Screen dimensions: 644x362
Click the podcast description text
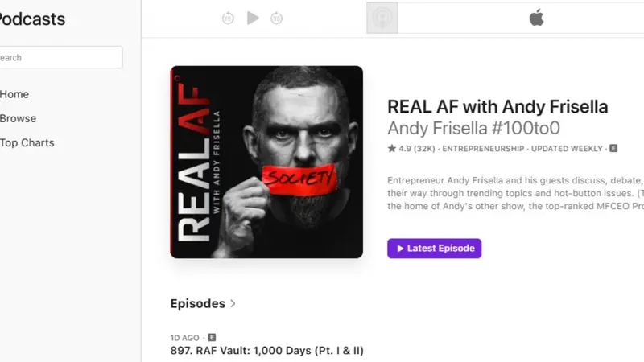pyautogui.click(x=515, y=193)
